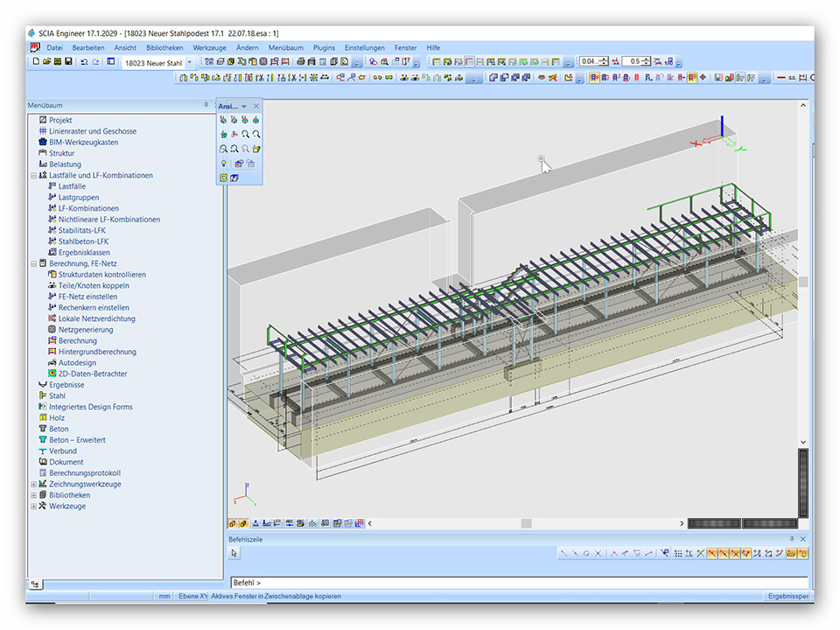The width and height of the screenshot is (840, 630).
Task: Open the BIM-Werkzeugkasten tree item
Action: coord(83,142)
